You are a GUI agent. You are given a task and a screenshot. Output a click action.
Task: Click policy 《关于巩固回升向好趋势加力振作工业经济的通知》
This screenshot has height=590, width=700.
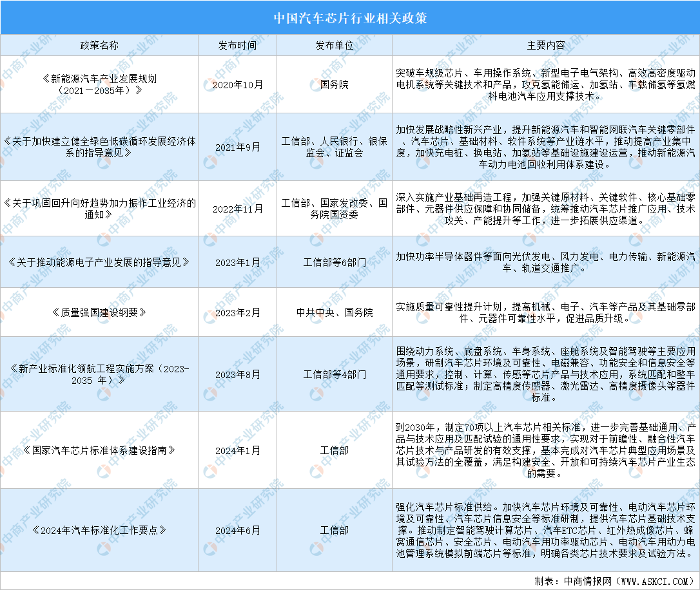(99, 209)
